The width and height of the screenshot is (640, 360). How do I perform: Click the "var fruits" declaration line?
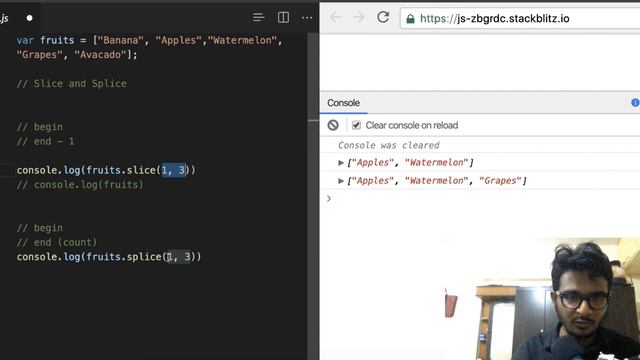[x=149, y=40]
